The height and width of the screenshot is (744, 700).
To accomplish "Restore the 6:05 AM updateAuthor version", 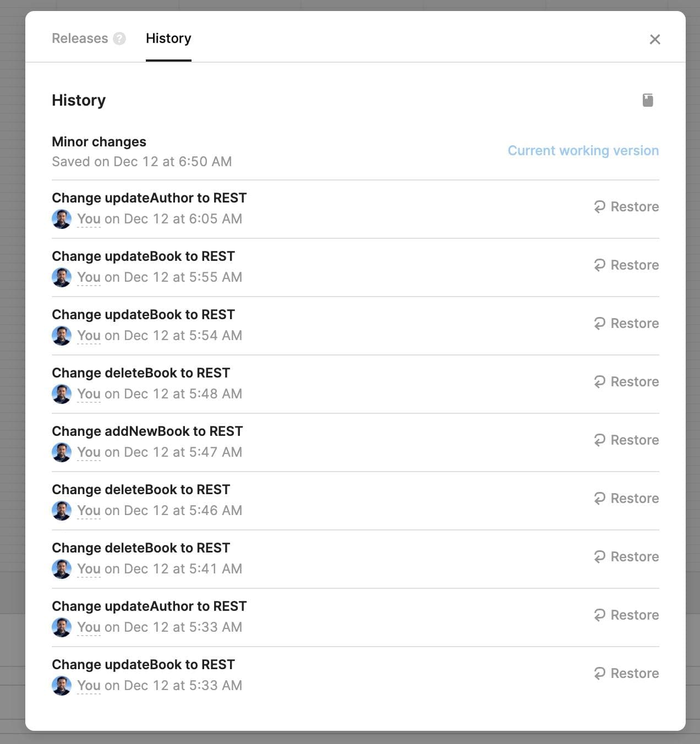I will [626, 207].
